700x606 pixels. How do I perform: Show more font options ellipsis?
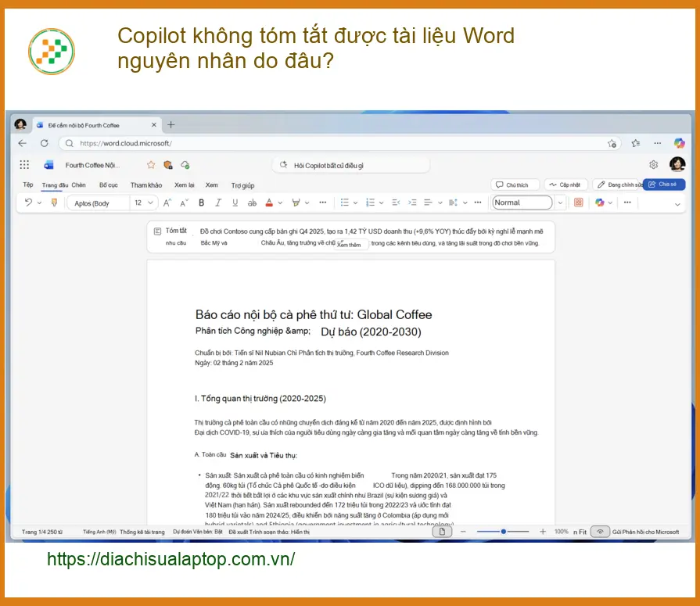pos(323,203)
